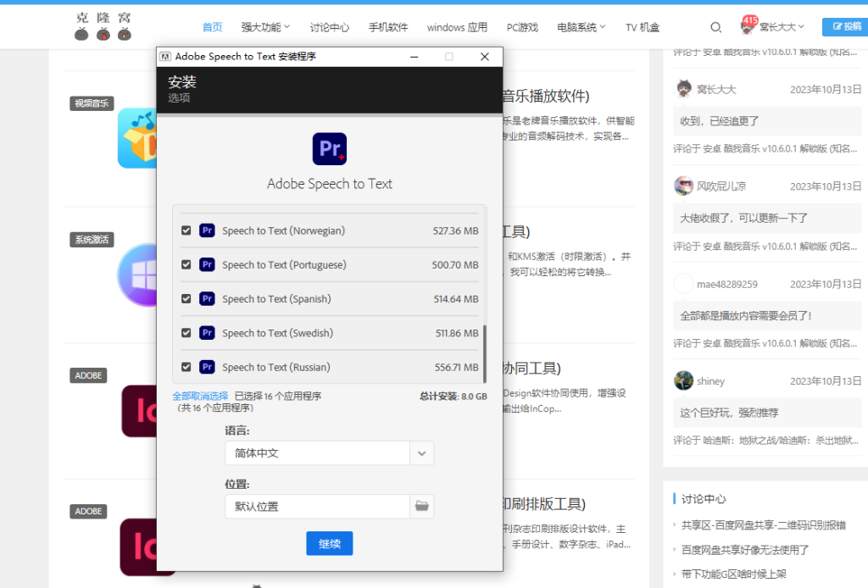The height and width of the screenshot is (588, 868).
Task: Click 风吹屁儿凉 username in comments
Action: click(721, 186)
